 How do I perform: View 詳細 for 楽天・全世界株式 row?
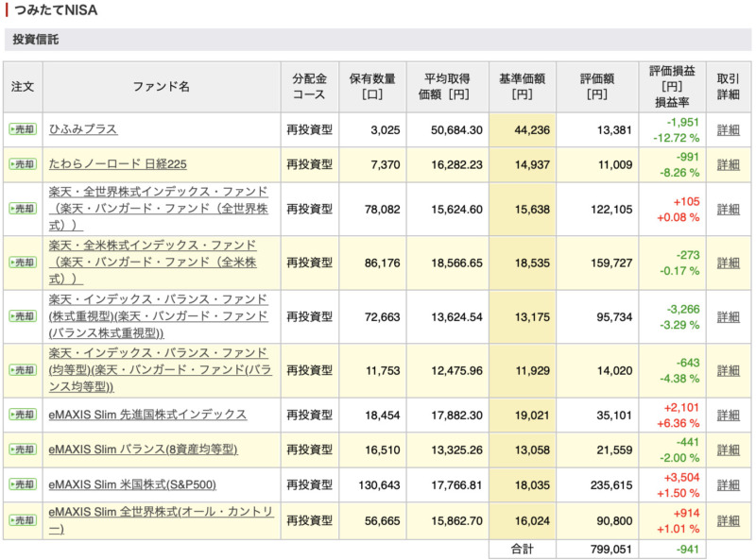(728, 209)
